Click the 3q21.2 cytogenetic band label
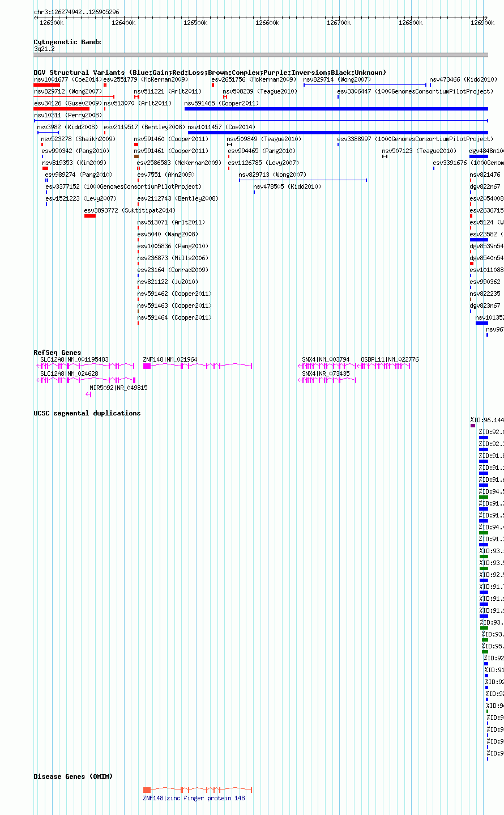Screen dimensions: 504x815 point(44,49)
